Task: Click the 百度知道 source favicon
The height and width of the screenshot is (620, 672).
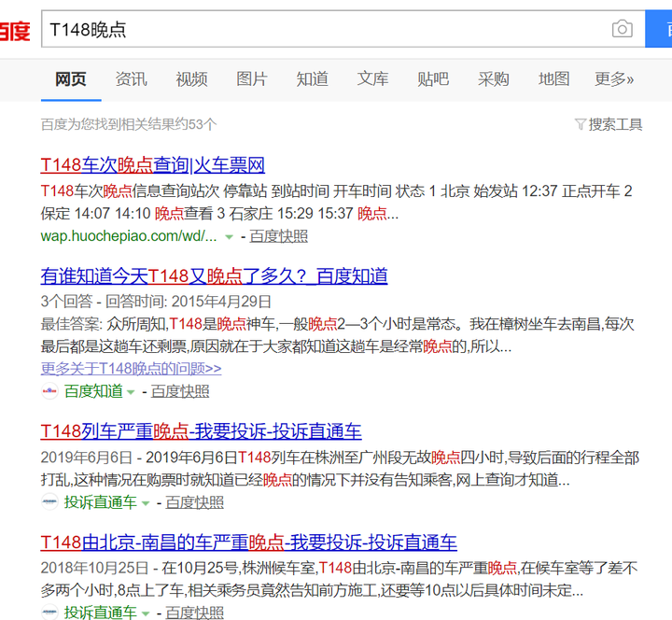Action: coord(49,391)
